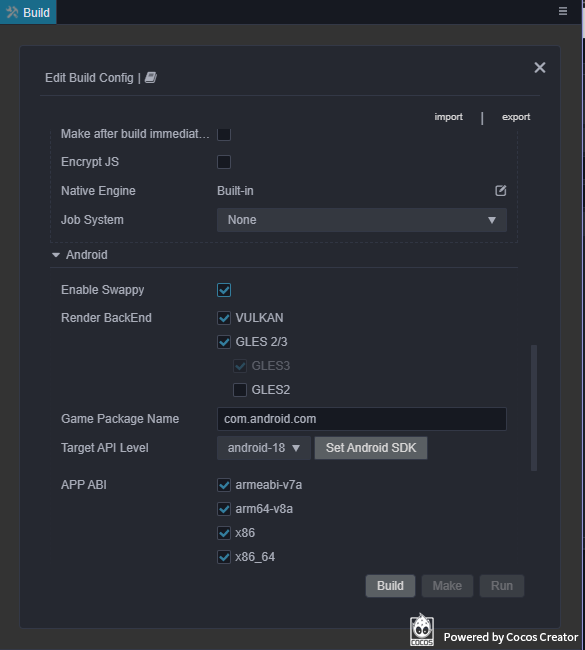Click the Native Engine edit icon
Screen dimensions: 585x650
click(x=500, y=191)
